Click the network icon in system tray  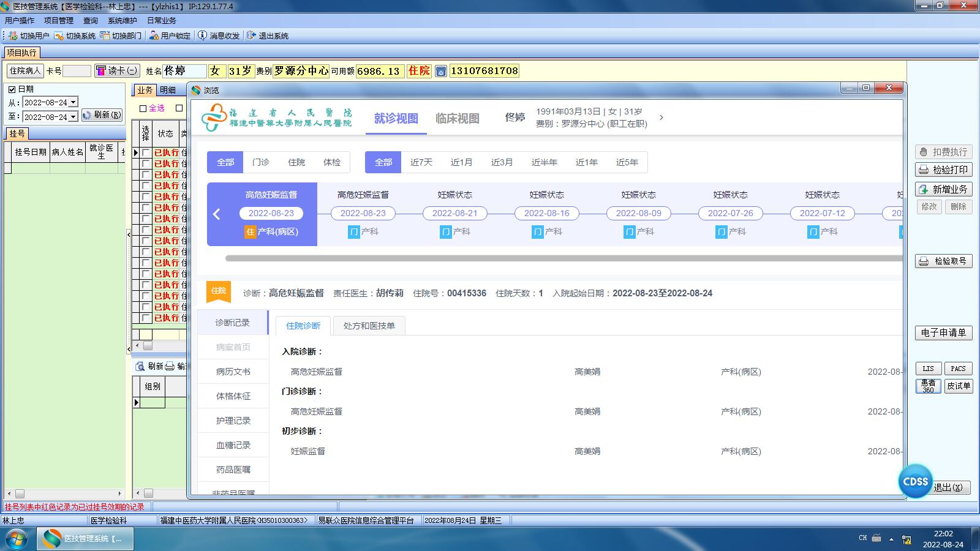[x=907, y=539]
